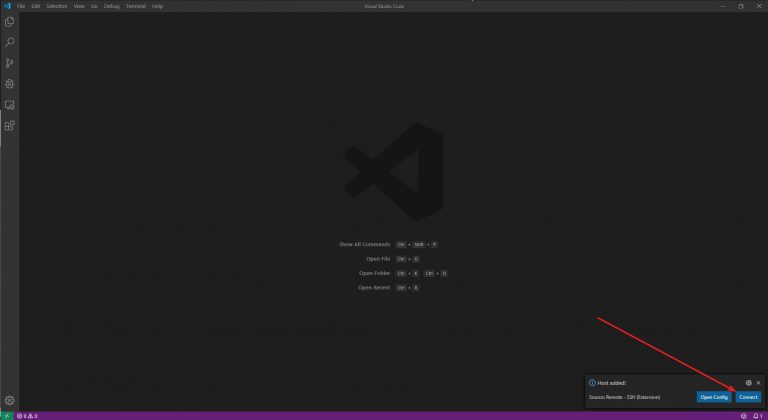Minimize the Visual Studio Code window
768x420 pixels.
pos(722,6)
